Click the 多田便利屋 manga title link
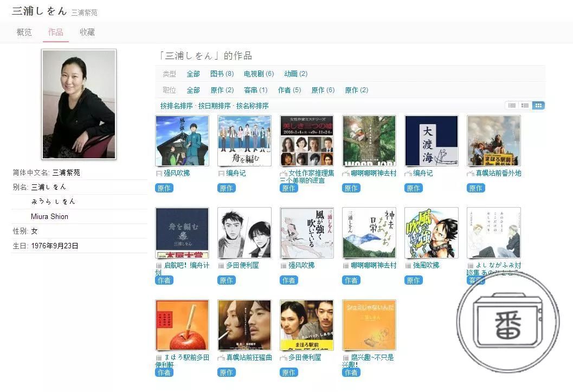Image resolution: width=573 pixels, height=392 pixels. [x=242, y=265]
